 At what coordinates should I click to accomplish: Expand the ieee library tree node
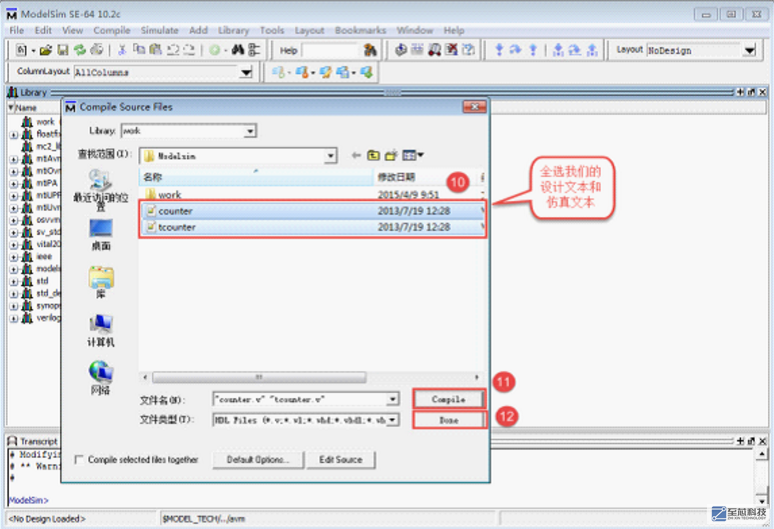point(14,257)
